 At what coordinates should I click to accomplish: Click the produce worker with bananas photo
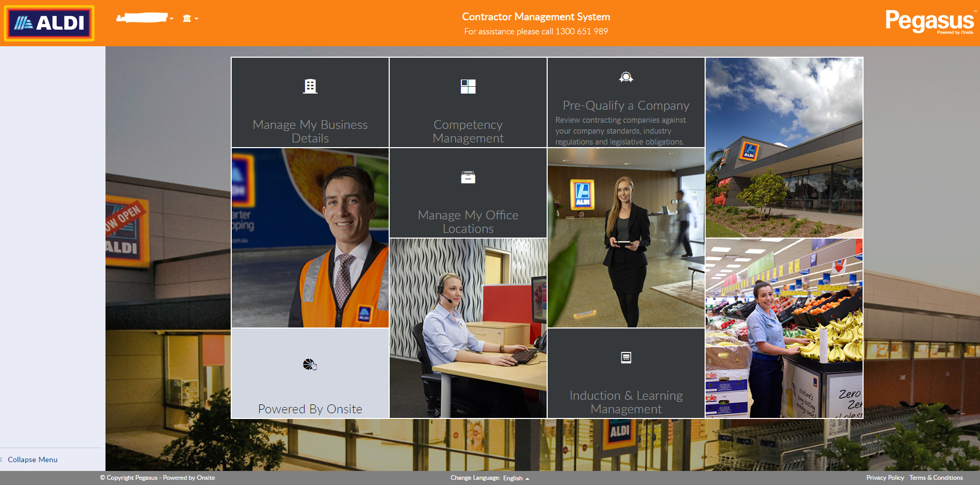(784, 328)
